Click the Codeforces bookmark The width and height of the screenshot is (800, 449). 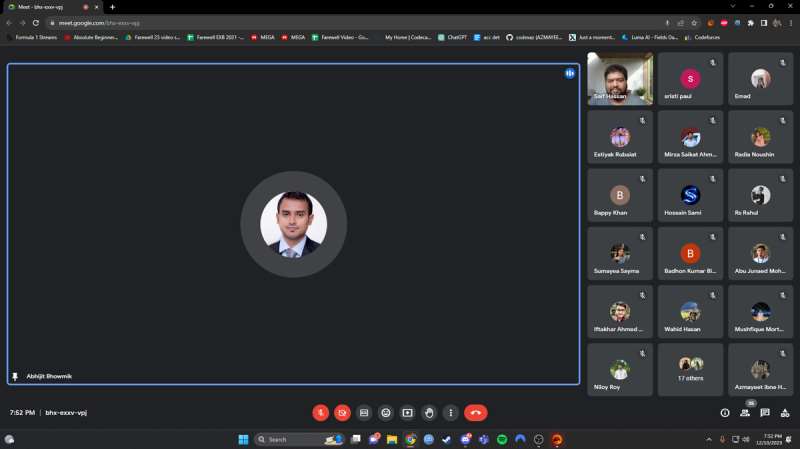pos(702,37)
